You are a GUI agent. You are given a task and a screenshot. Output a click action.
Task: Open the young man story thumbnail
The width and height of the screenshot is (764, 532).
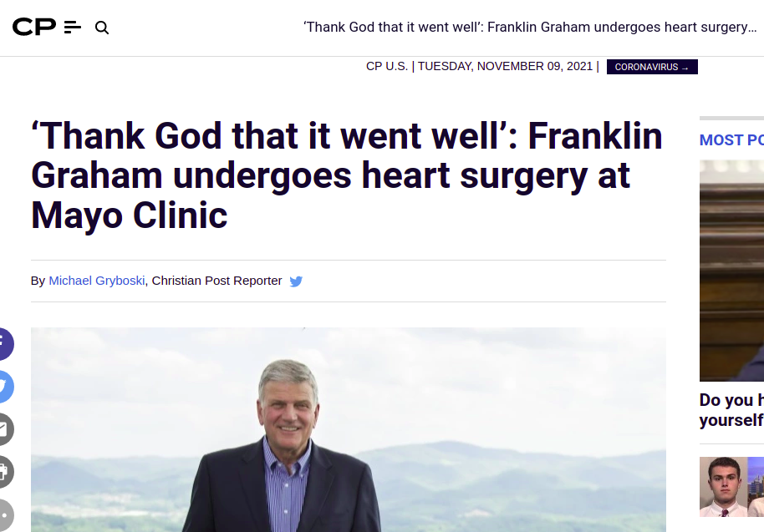tap(731, 487)
